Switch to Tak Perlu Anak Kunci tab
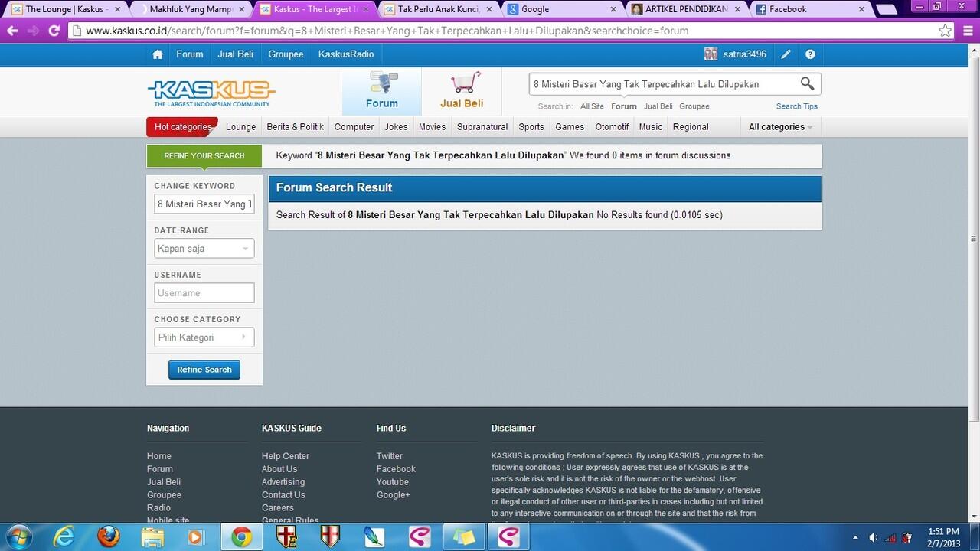 [439, 9]
